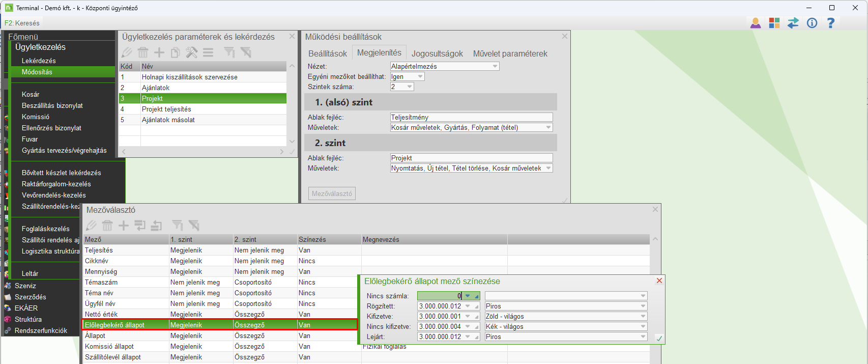Confirm the coloring dialog with green checkmark

pyautogui.click(x=659, y=338)
